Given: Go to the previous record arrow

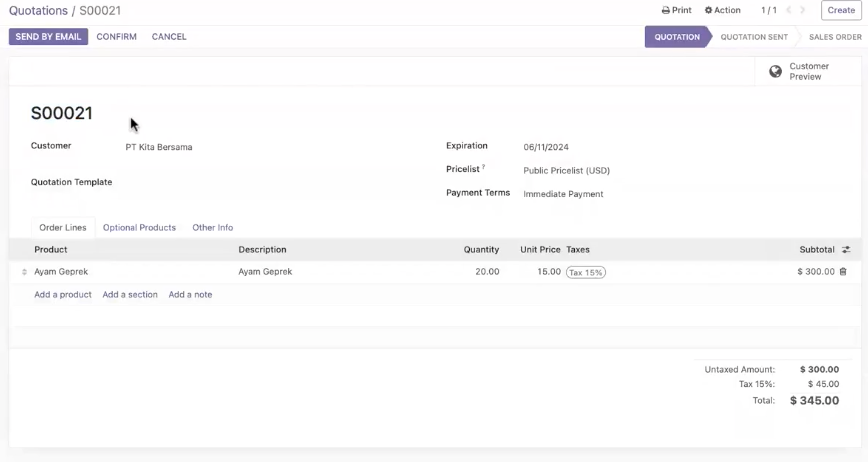Looking at the screenshot, I should pos(789,10).
